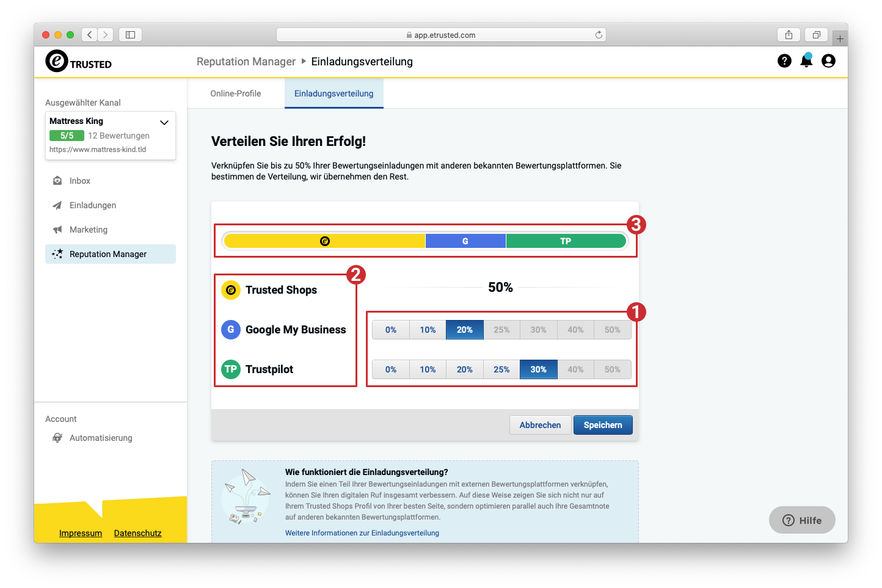Click the blue Google segment in distribution bar
Viewport: 882px width, 588px height.
coord(465,241)
